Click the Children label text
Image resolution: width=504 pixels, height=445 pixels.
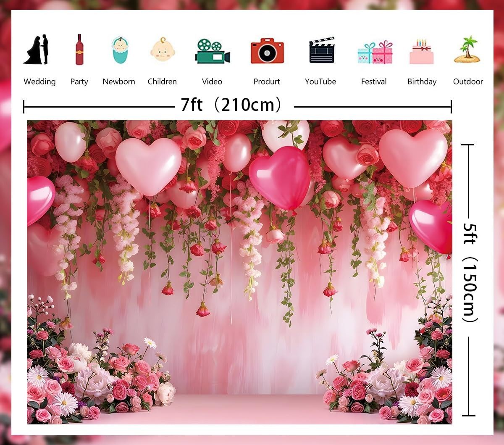162,82
